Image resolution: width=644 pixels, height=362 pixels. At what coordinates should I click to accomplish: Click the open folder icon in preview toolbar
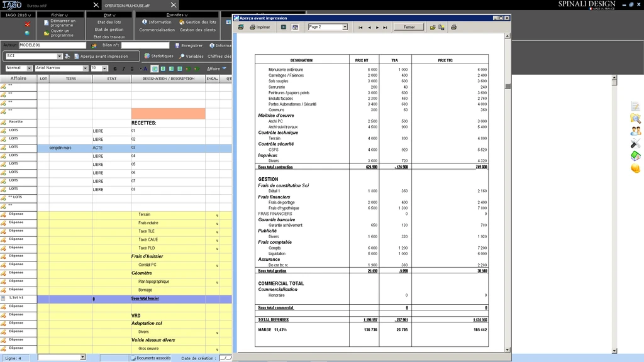pos(433,28)
